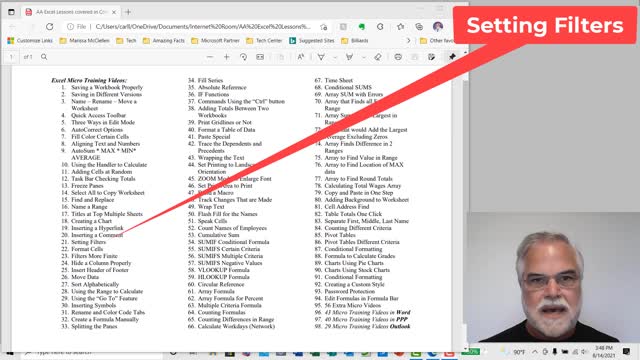
Task: Open the Amazing Facts favorites folder
Action: 164,40
